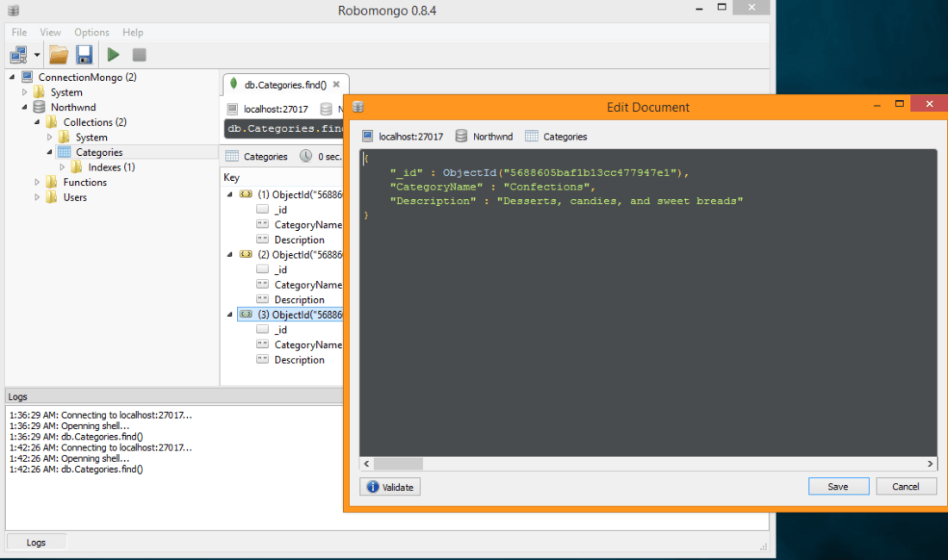Click the Save button in Edit Document

coord(839,487)
